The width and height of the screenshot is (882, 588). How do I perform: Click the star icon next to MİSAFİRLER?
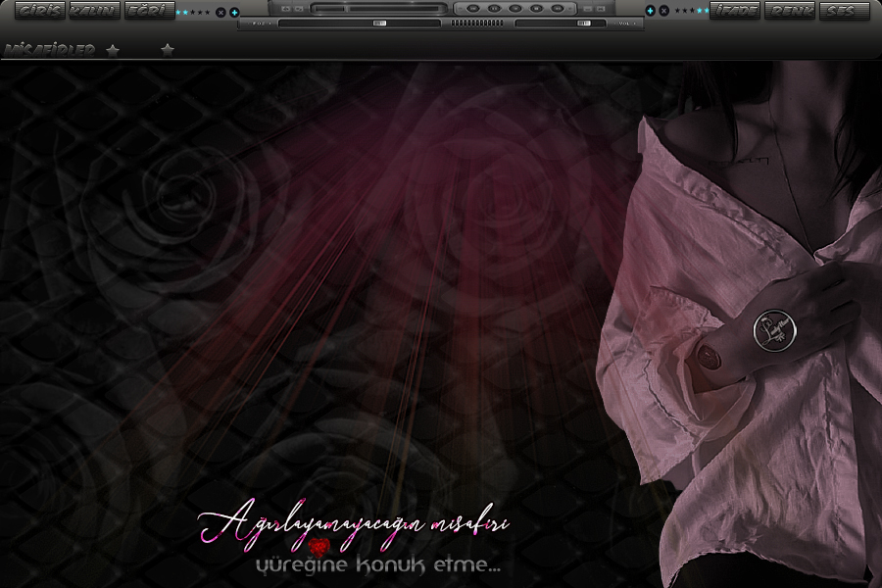[113, 50]
